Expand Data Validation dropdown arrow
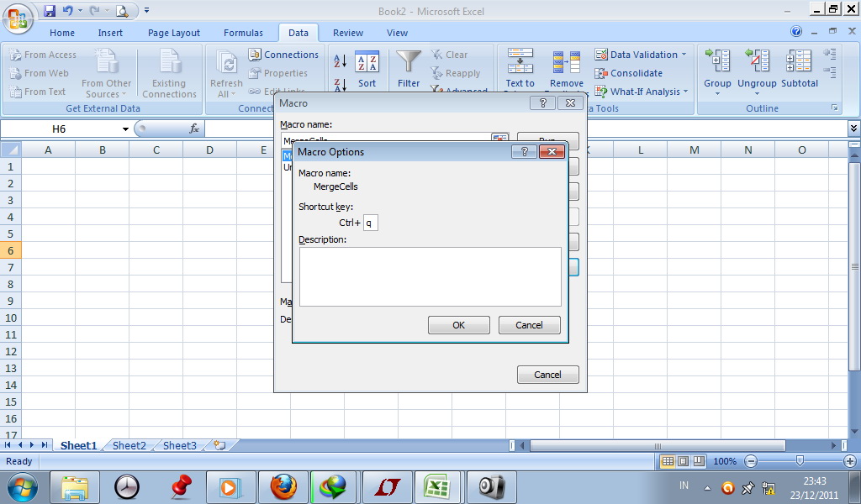The width and height of the screenshot is (861, 504). pyautogui.click(x=684, y=55)
